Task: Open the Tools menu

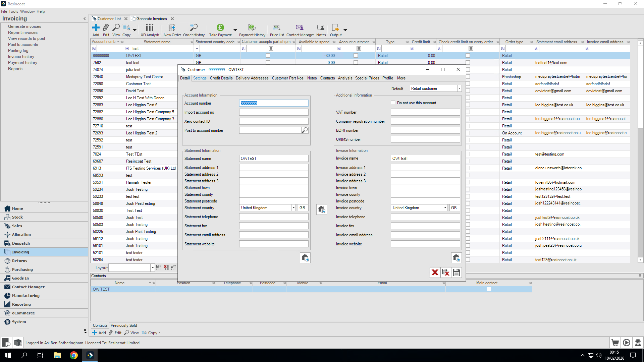Action: click(x=13, y=11)
